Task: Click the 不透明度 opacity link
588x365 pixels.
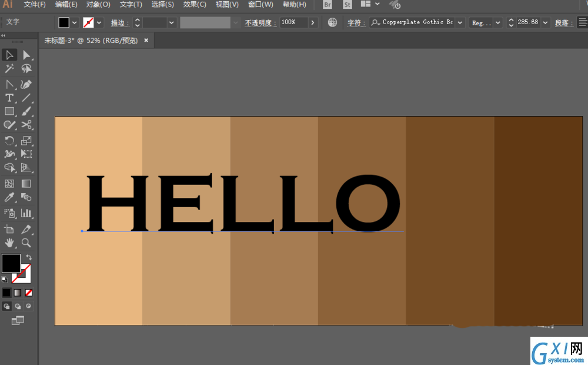Action: [x=260, y=22]
